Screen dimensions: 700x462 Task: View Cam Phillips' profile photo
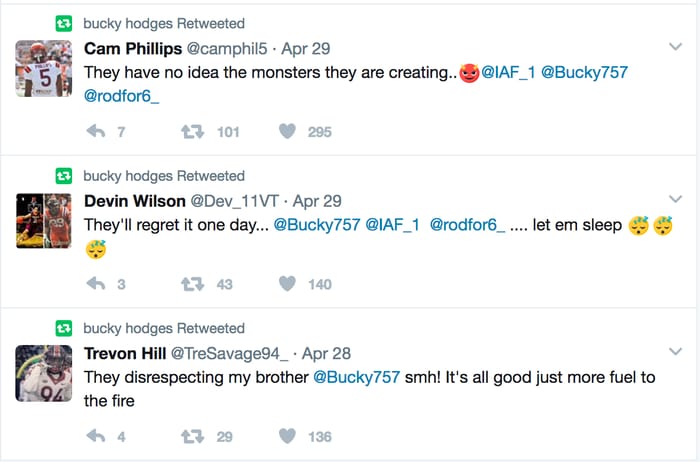tap(43, 68)
